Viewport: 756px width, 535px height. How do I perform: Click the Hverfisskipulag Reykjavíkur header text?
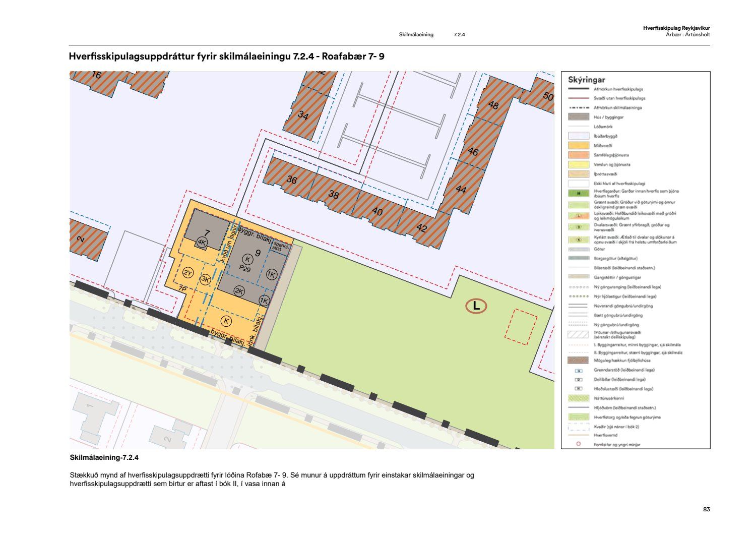(676, 28)
